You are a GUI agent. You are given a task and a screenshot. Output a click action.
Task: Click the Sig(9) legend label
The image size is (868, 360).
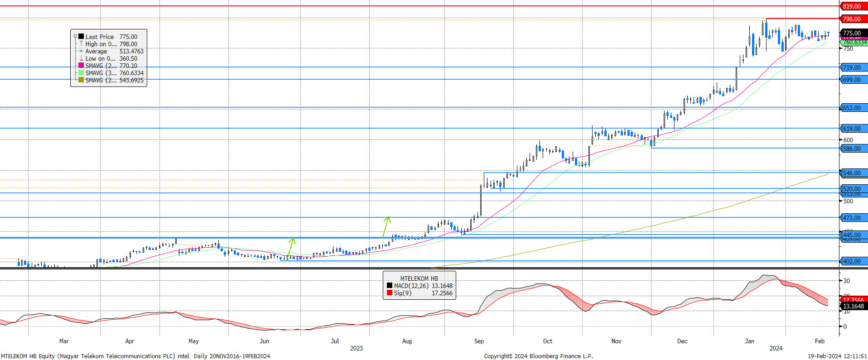point(403,293)
